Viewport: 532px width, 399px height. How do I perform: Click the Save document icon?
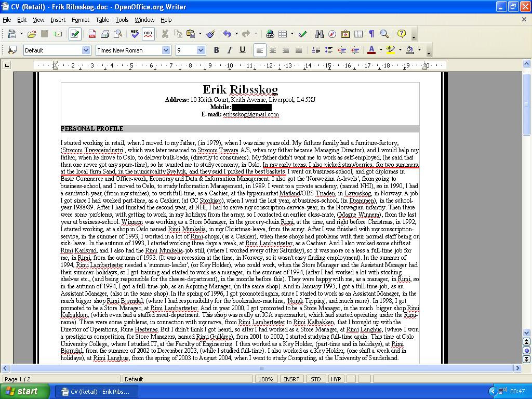point(45,34)
